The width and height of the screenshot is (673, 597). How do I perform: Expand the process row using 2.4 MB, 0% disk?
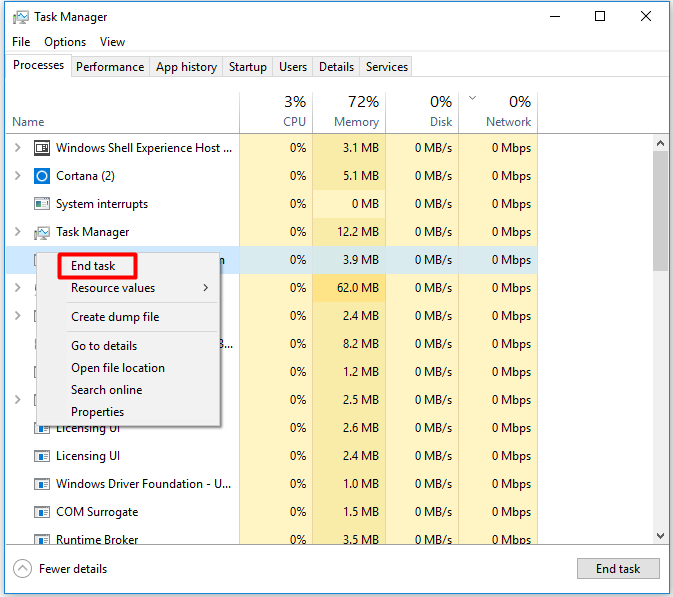[18, 315]
